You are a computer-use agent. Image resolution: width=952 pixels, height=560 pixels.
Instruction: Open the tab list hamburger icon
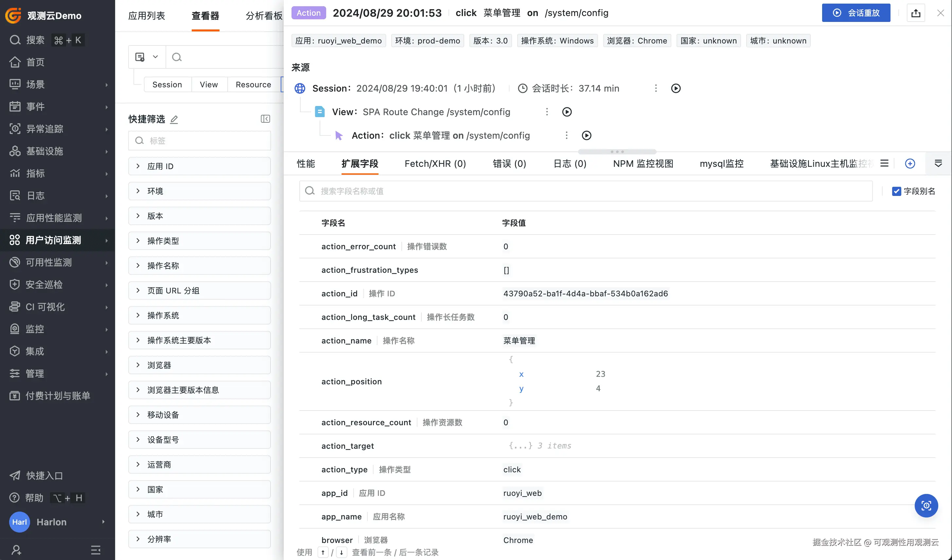(884, 164)
